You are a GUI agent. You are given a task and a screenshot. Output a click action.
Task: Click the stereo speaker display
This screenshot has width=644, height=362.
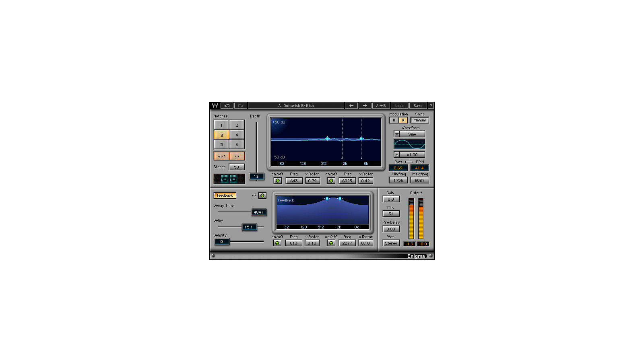coord(229,179)
